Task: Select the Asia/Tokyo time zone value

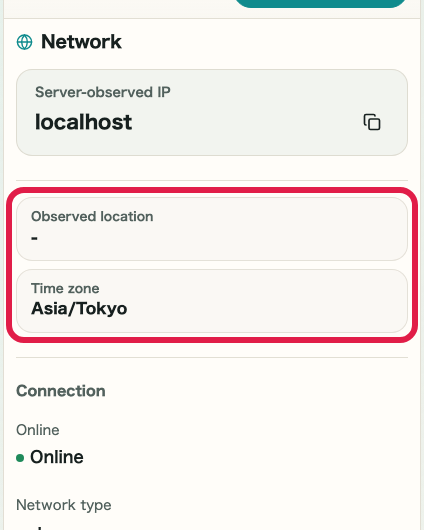Action: pyautogui.click(x=79, y=309)
